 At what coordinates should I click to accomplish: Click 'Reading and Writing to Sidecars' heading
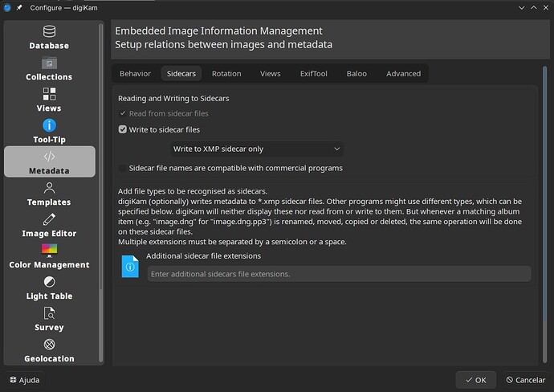click(x=173, y=98)
